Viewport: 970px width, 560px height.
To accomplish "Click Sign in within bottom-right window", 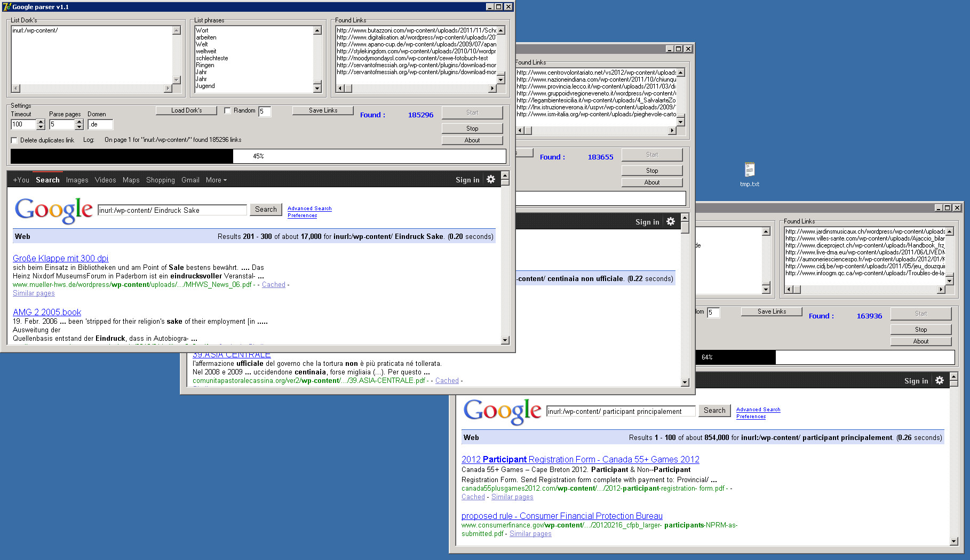I will (916, 381).
